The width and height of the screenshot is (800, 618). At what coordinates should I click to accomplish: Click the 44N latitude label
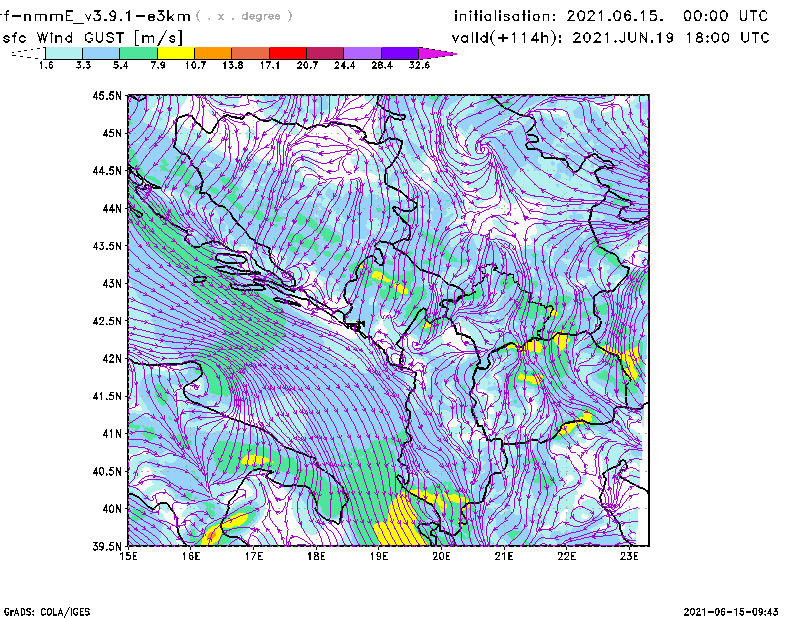point(112,208)
